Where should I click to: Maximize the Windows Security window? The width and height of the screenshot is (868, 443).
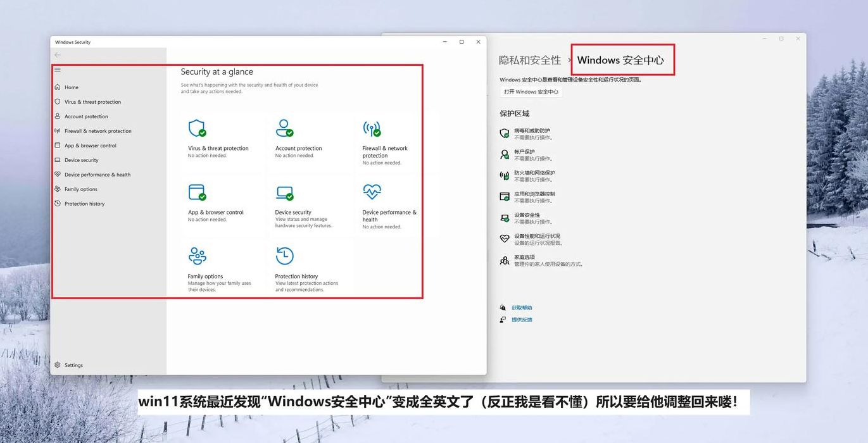coord(462,42)
